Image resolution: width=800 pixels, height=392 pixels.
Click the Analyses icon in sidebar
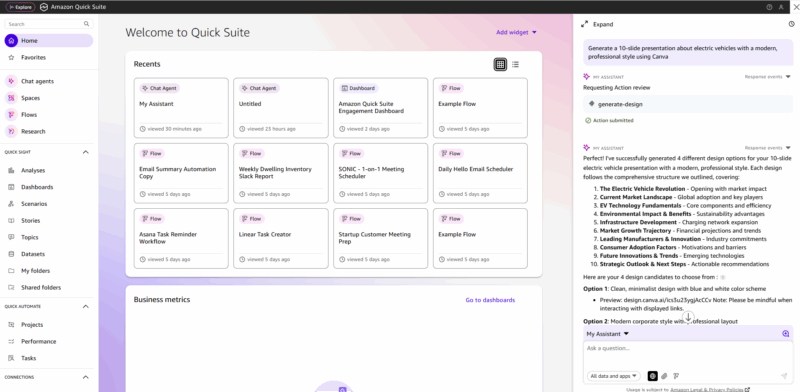tap(11, 170)
